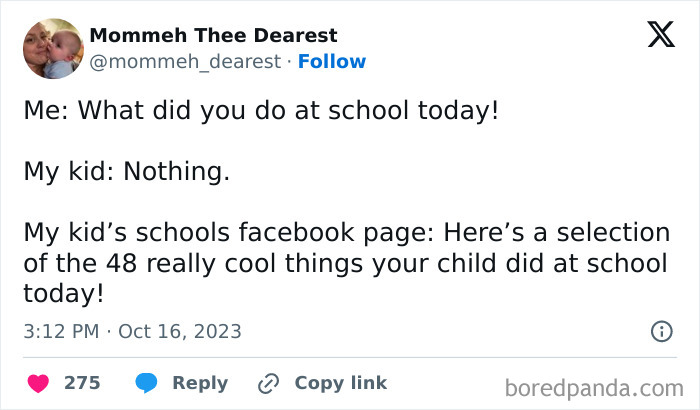
Task: Click the Oct 16, 2023 date text
Action: click(180, 331)
